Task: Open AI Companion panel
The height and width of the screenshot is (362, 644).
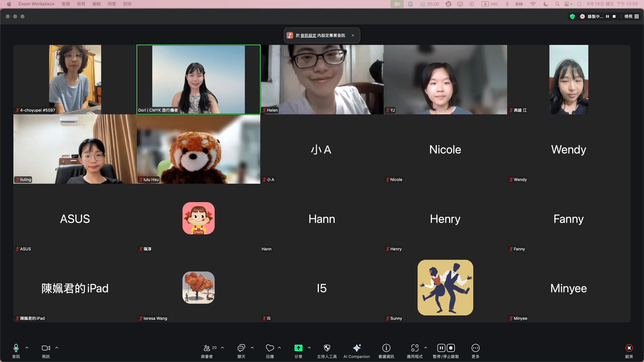Action: (x=357, y=348)
